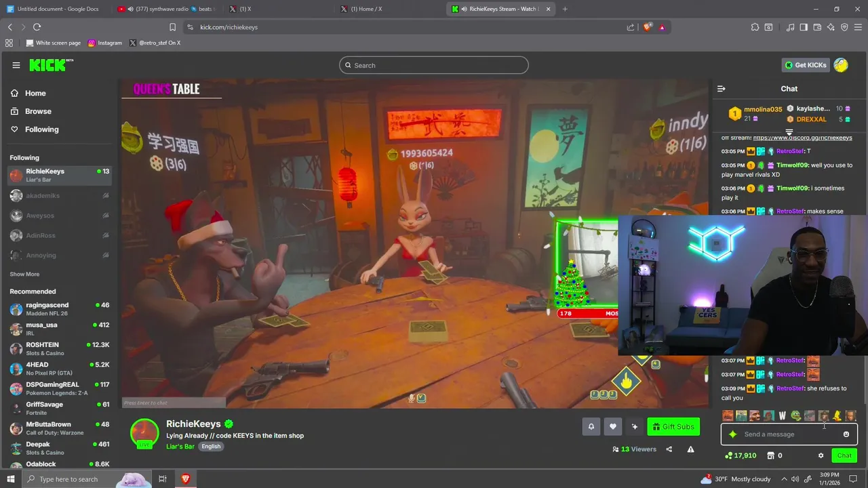Screen dimensions: 868x488
Task: Open the channel points 17,910 balance
Action: pyautogui.click(x=740, y=455)
